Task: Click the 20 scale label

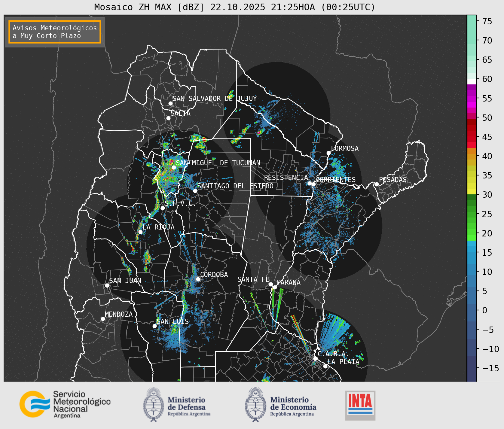Action: 487,233
